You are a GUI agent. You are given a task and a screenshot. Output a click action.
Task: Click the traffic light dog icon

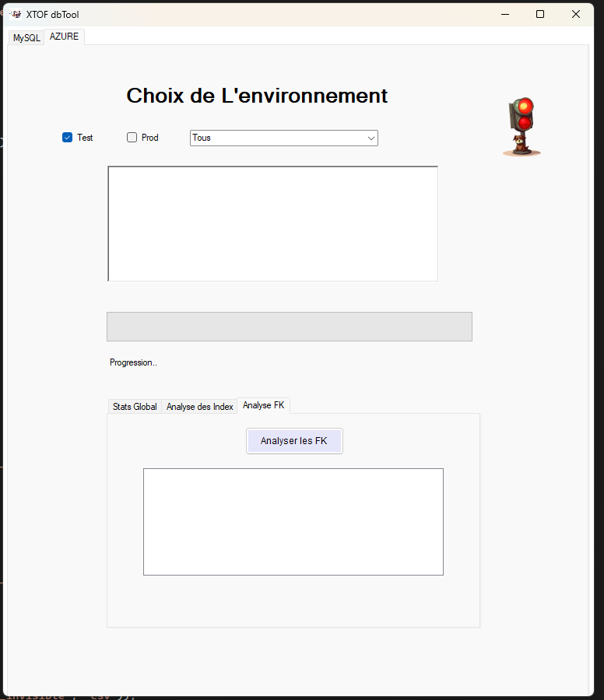tap(521, 127)
